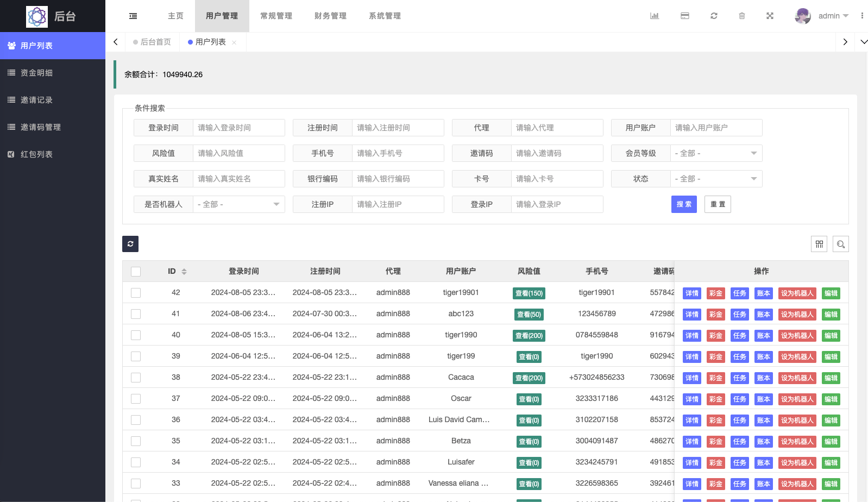Open column settings grid icon above table

819,244
